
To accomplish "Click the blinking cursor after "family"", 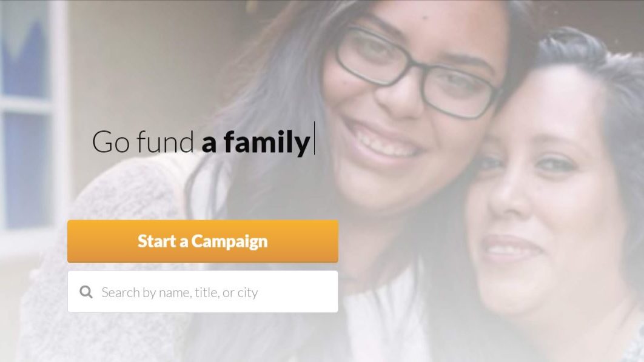I will click(314, 138).
